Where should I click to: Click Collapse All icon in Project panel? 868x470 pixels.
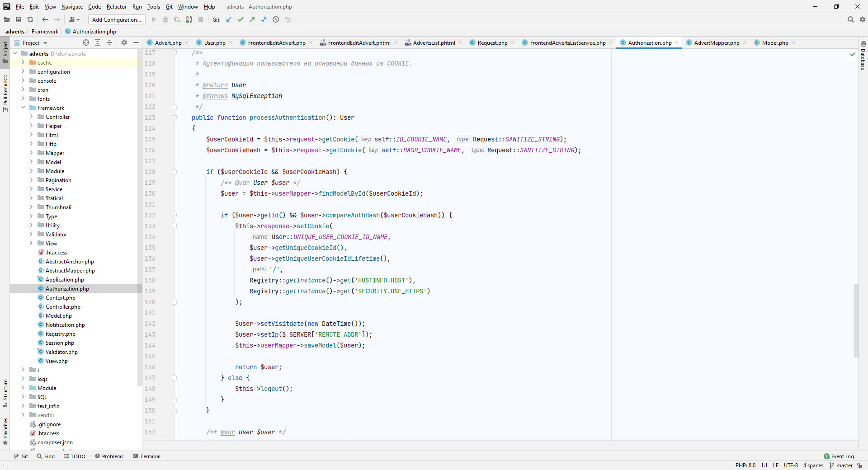(x=109, y=42)
